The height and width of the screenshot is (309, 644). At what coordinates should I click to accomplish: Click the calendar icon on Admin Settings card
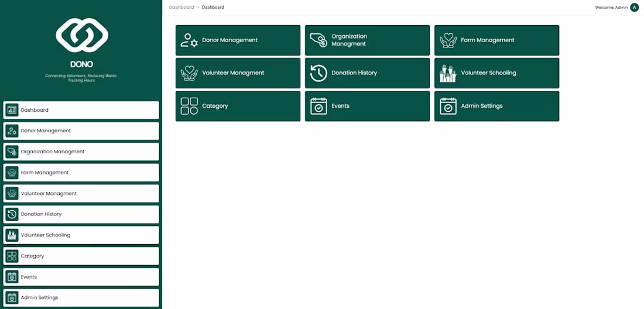(448, 106)
